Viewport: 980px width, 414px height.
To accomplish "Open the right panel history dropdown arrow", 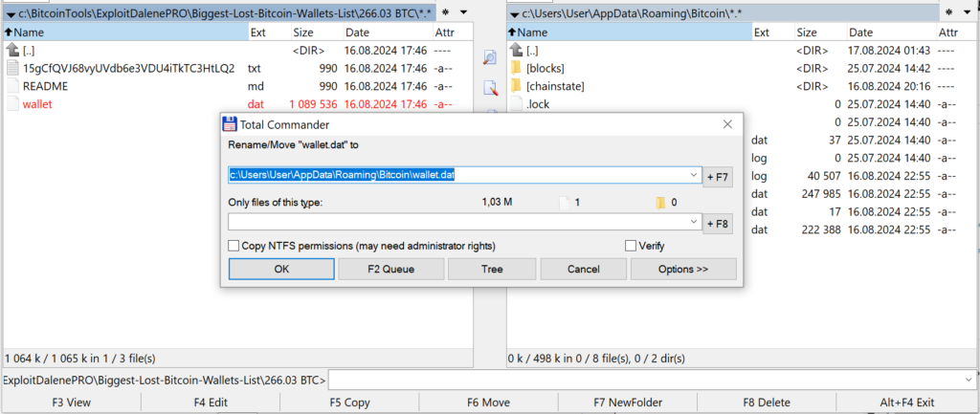I will tap(968, 12).
